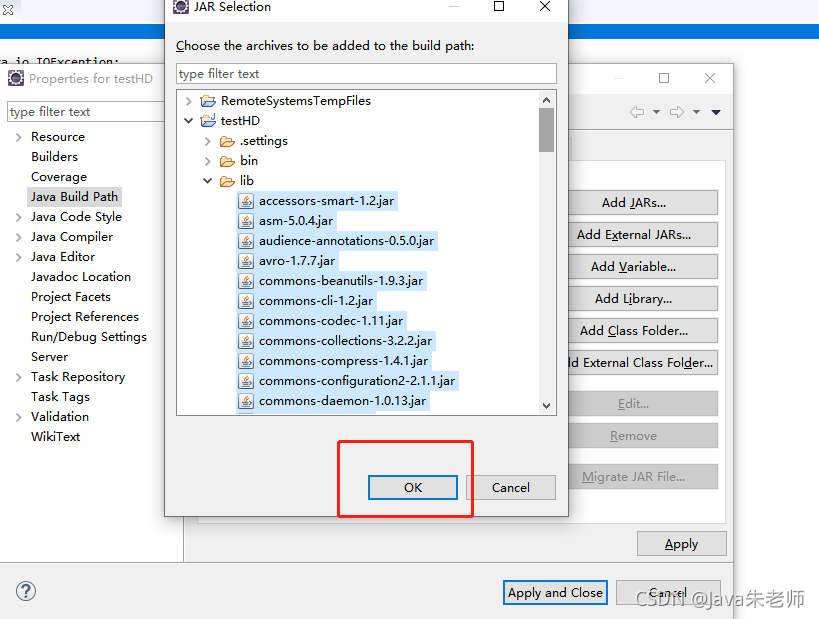Select Server in properties list

click(x=50, y=357)
